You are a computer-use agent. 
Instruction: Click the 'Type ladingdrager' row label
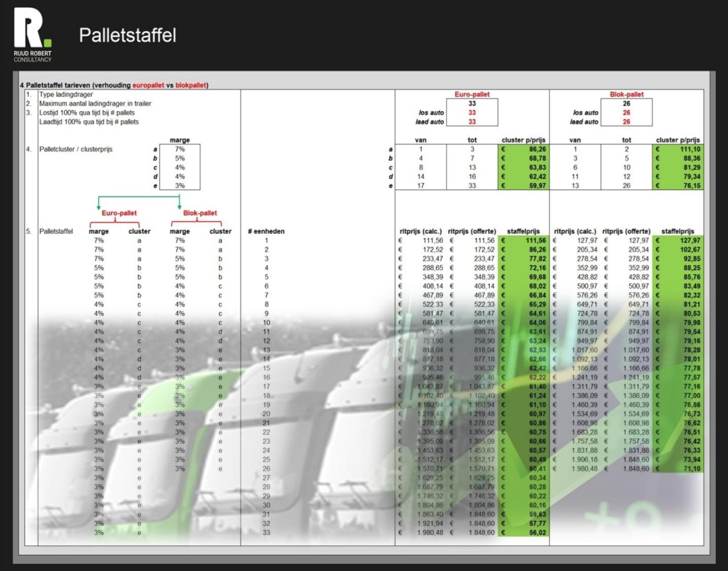pyautogui.click(x=66, y=94)
